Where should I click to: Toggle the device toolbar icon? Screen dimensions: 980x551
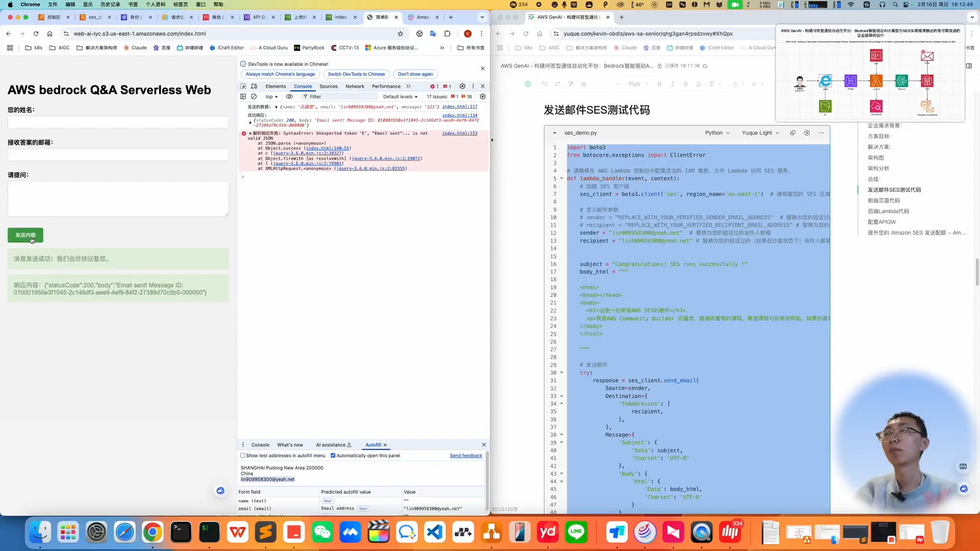pyautogui.click(x=254, y=86)
